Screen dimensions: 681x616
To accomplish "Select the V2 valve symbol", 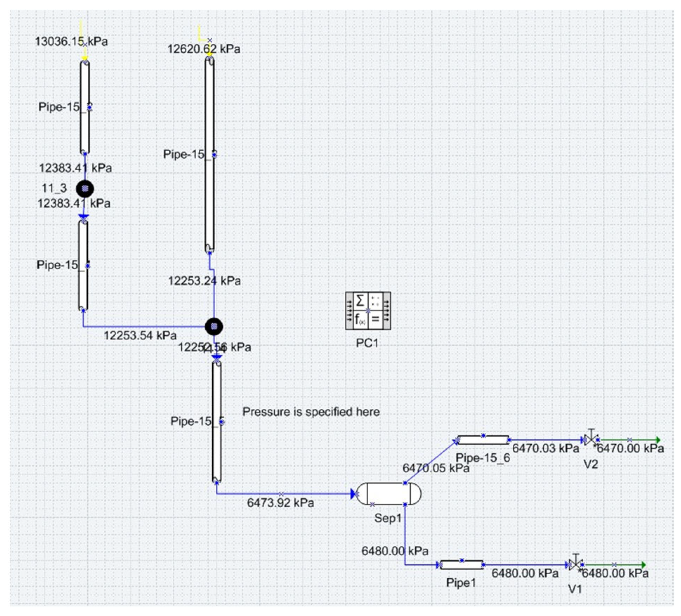I will tap(590, 439).
